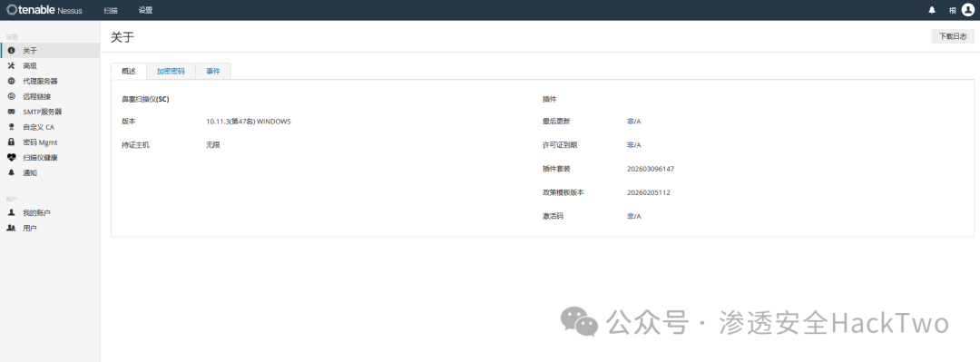Screen dimensions: 980x362
Task: Click the 高级 wrench icon
Action: [x=11, y=65]
